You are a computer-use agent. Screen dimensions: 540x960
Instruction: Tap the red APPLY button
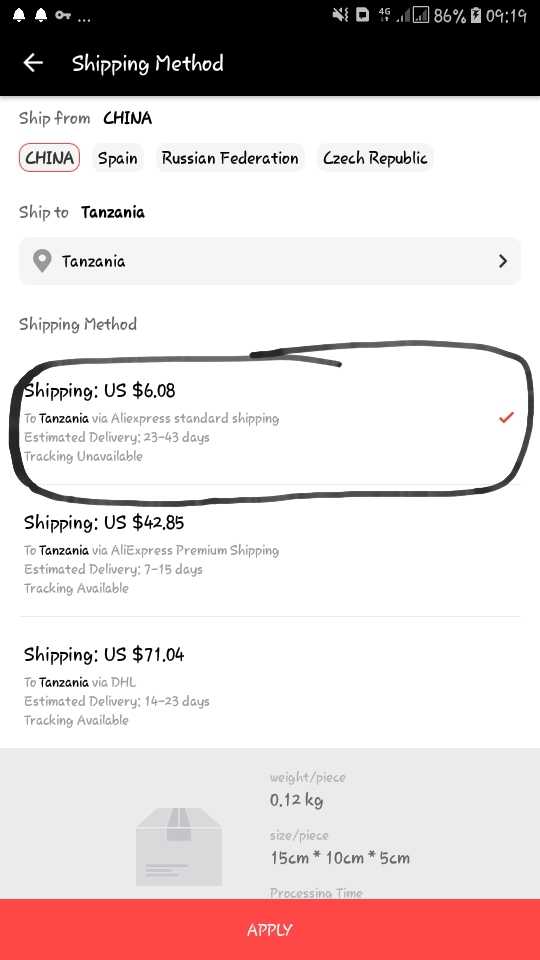pyautogui.click(x=270, y=929)
